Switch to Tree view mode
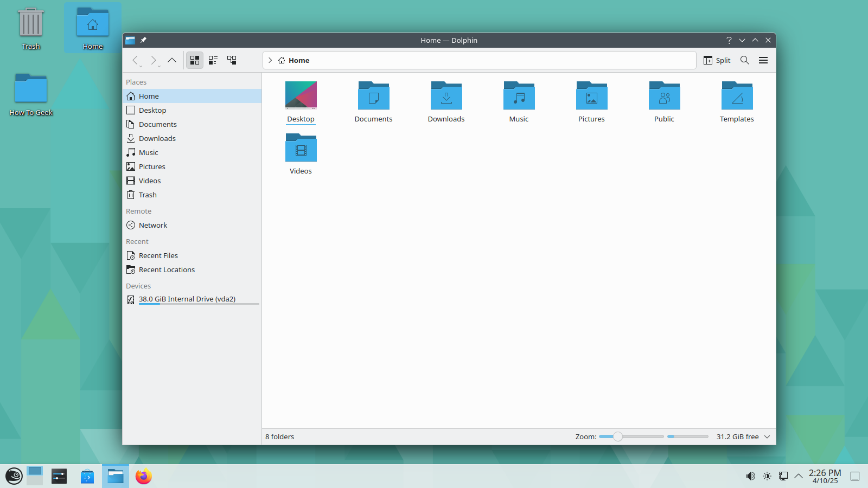The image size is (868, 488). 232,60
